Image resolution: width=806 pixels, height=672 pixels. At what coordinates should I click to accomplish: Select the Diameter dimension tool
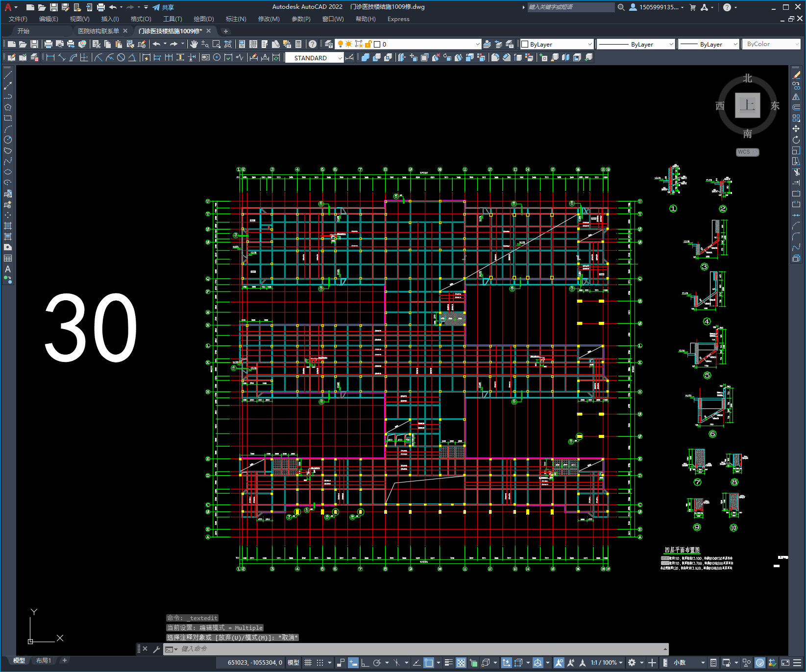pyautogui.click(x=121, y=57)
